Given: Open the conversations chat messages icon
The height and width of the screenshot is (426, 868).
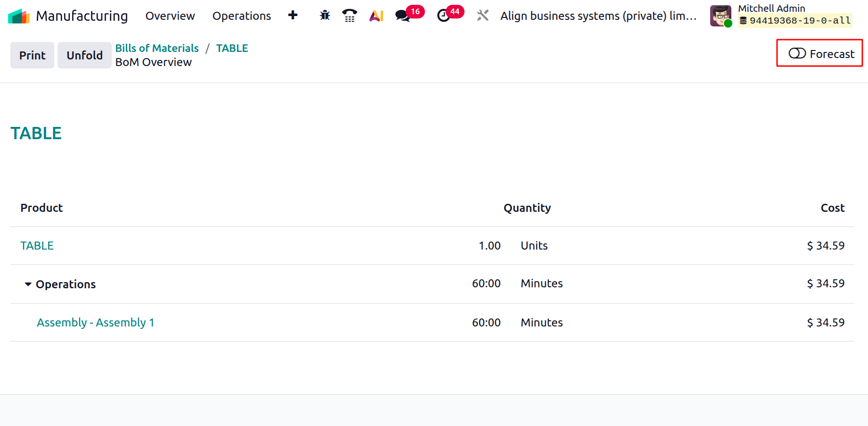Looking at the screenshot, I should [402, 16].
